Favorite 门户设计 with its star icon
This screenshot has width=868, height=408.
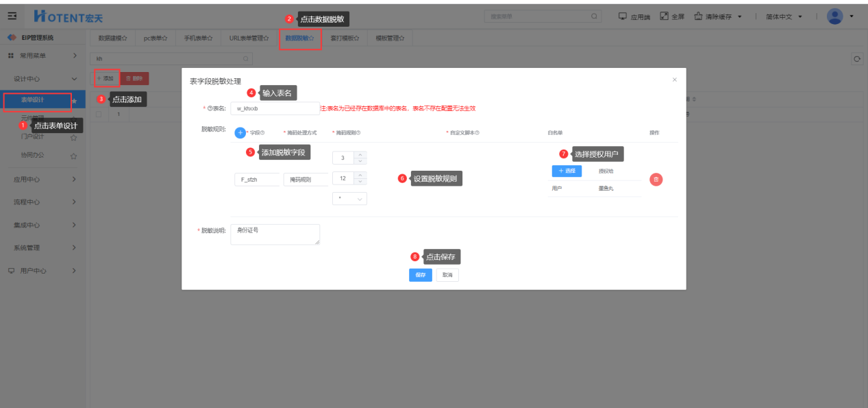[73, 137]
